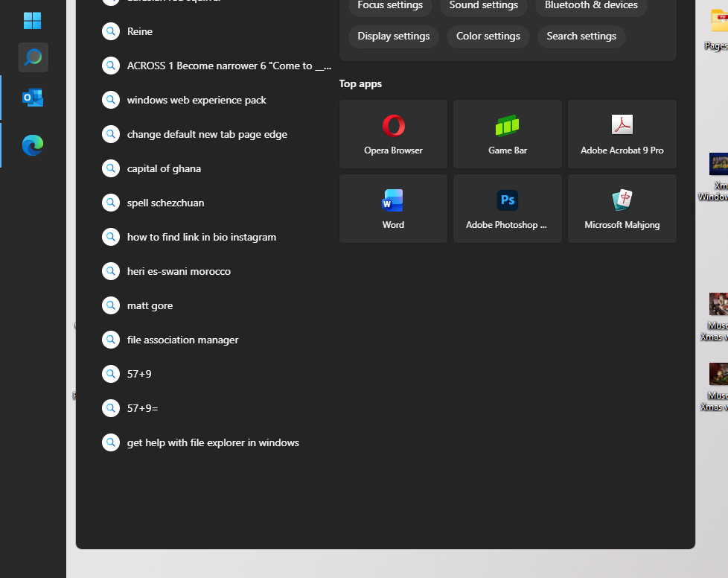The image size is (728, 578).
Task: Launch Opera Browser from Top apps
Action: pyautogui.click(x=393, y=134)
